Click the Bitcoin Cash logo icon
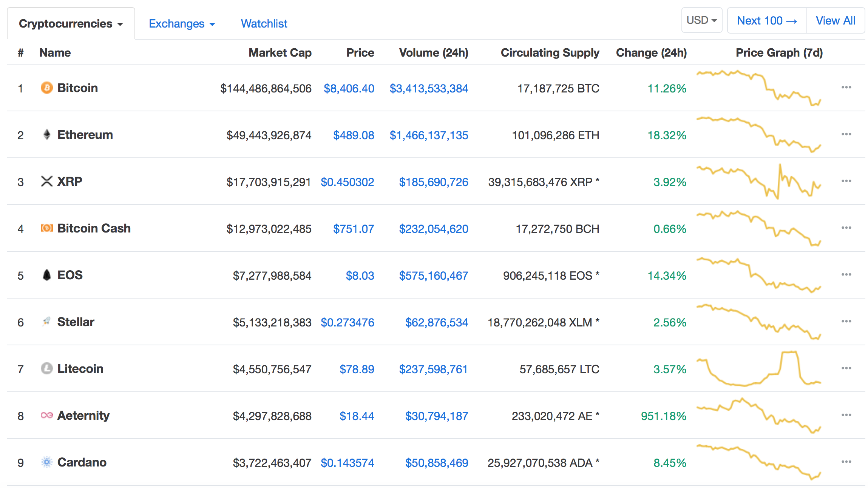The width and height of the screenshot is (868, 488). pos(46,228)
